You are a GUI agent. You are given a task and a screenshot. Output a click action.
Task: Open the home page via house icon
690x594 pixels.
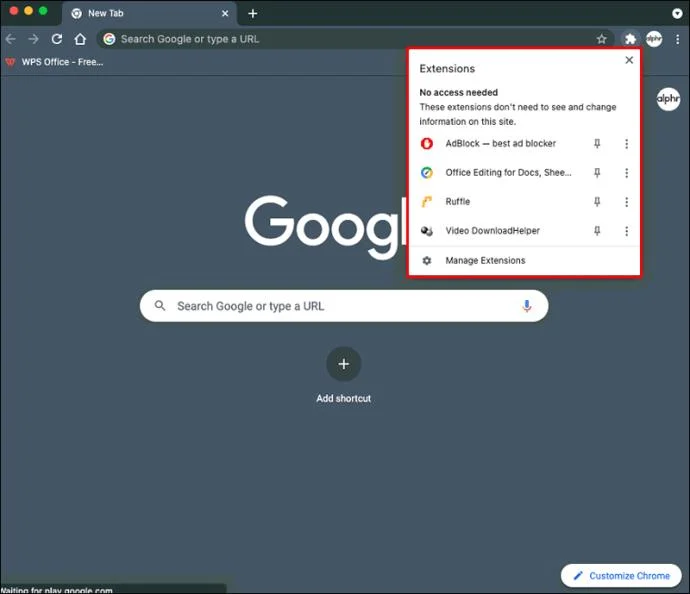[x=80, y=39]
